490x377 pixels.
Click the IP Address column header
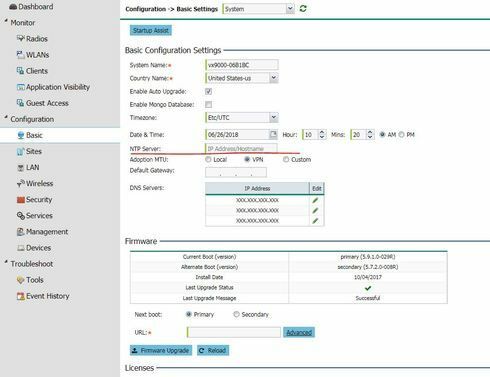tap(257, 188)
